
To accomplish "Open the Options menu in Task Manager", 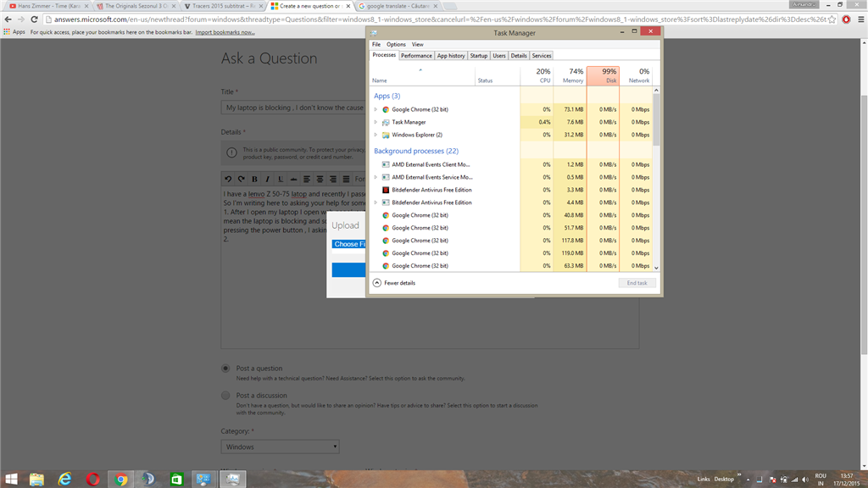I will tap(396, 44).
